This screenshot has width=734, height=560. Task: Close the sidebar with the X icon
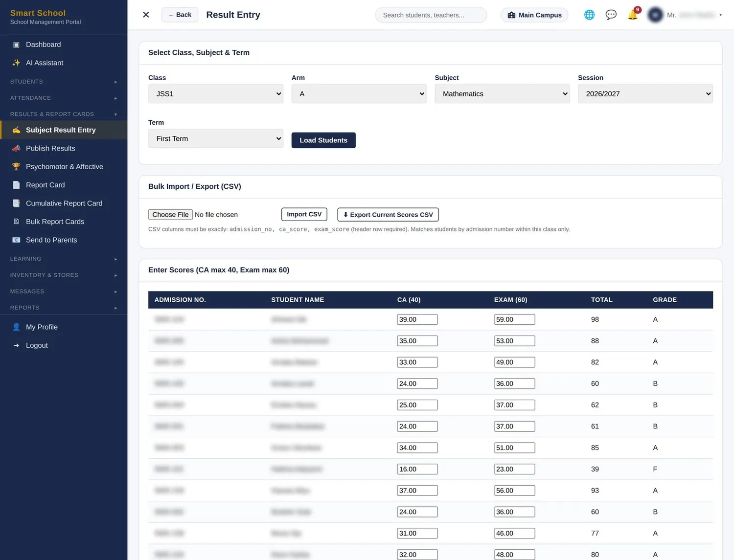(x=146, y=15)
